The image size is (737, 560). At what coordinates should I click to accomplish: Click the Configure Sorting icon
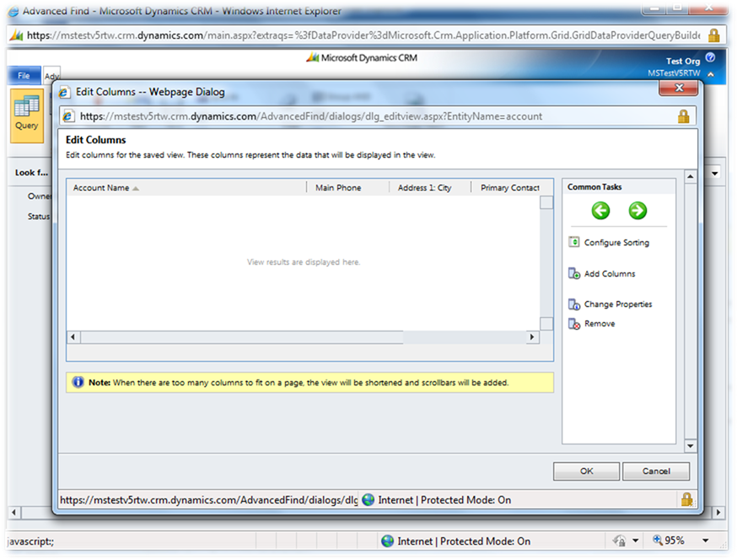pos(574,242)
